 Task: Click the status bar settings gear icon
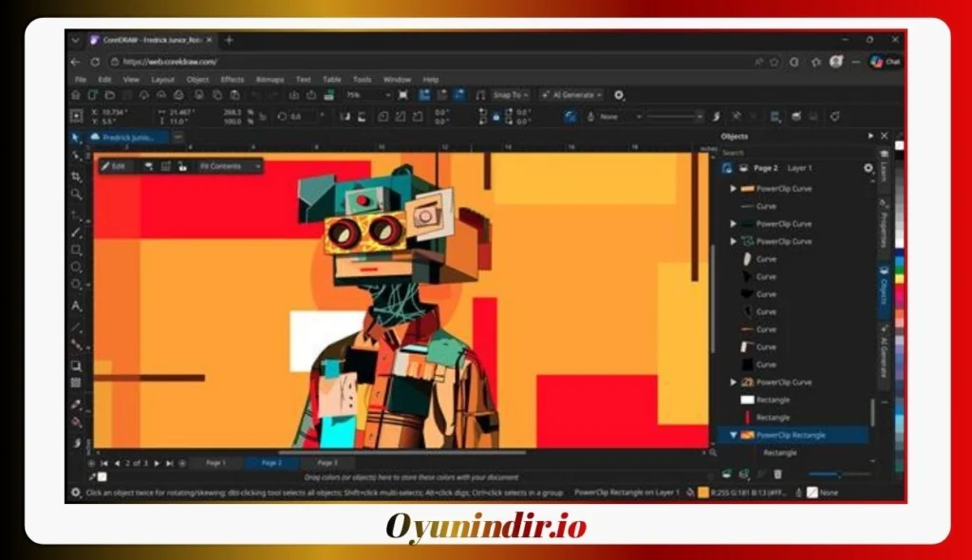click(x=76, y=493)
